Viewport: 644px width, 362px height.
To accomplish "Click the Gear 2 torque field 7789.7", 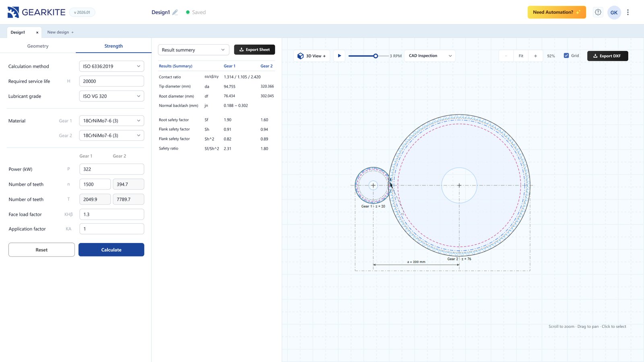I will click(128, 200).
